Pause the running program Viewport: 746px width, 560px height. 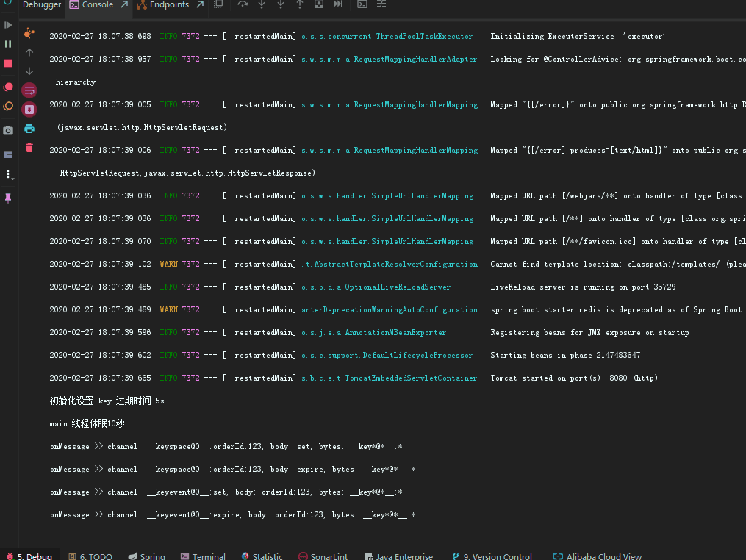pyautogui.click(x=8, y=44)
